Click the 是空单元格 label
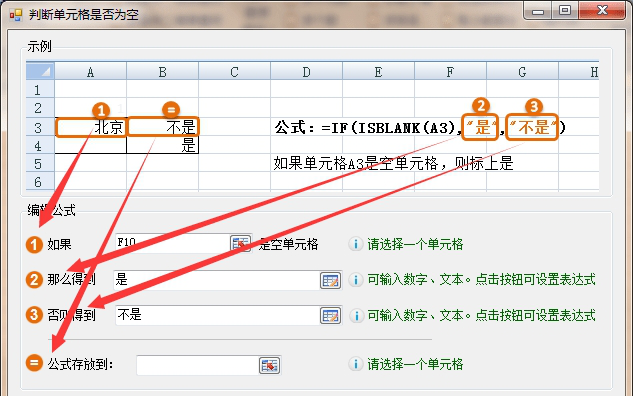633x411 pixels. click(x=288, y=244)
